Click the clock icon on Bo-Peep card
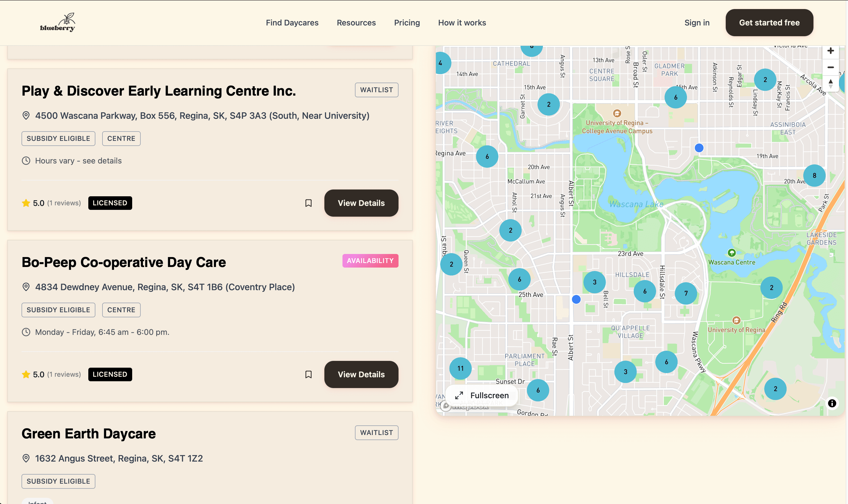The height and width of the screenshot is (504, 848). 26,332
